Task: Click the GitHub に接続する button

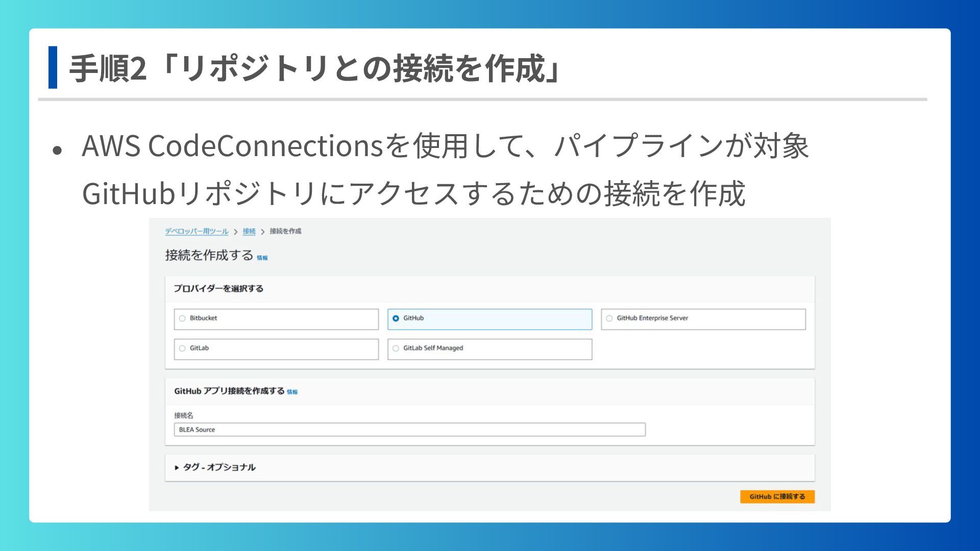Action: [777, 496]
